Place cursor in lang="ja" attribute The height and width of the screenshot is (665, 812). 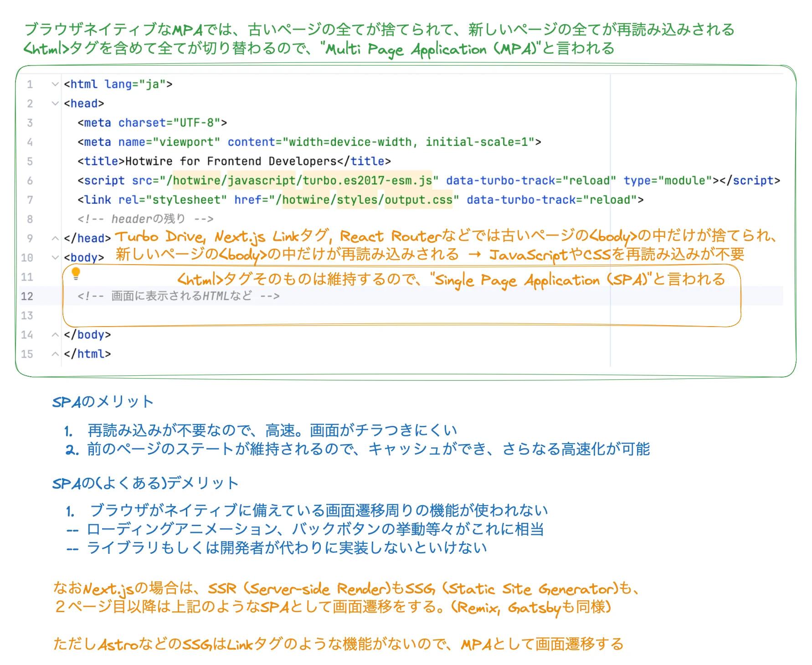click(x=135, y=84)
